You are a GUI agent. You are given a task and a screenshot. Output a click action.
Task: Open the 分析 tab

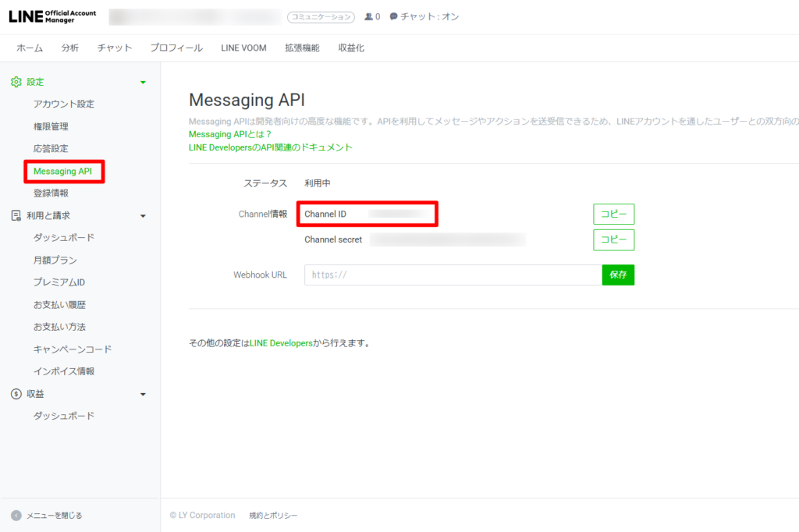69,48
